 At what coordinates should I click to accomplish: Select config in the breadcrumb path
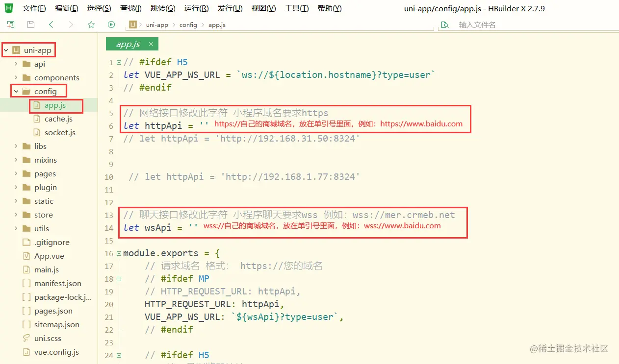tap(188, 24)
